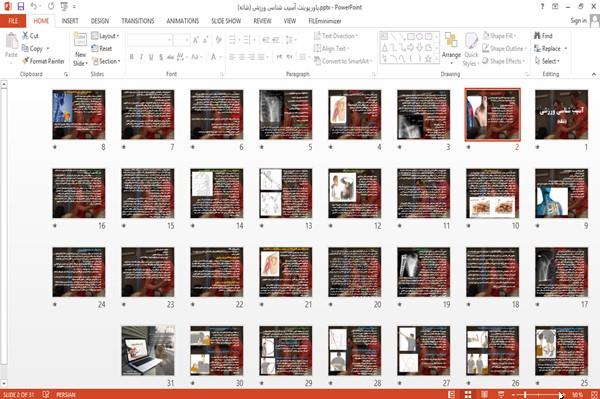Click the Decrease List Level icon
This screenshot has height=399, width=600.
click(x=266, y=40)
